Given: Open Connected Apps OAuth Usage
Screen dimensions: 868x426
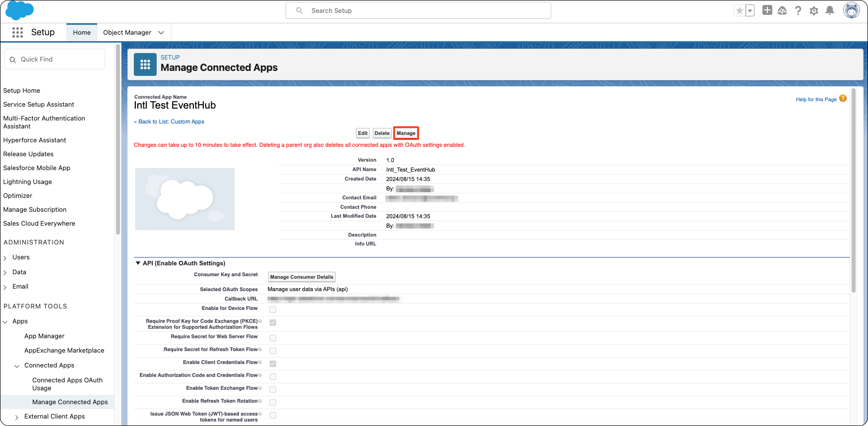Looking at the screenshot, I should 67,384.
